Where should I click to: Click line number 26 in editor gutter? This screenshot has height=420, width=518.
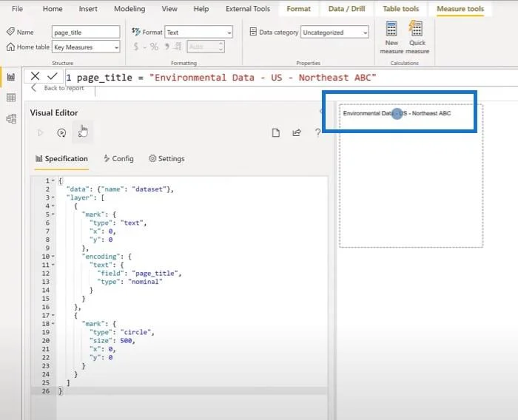click(46, 391)
